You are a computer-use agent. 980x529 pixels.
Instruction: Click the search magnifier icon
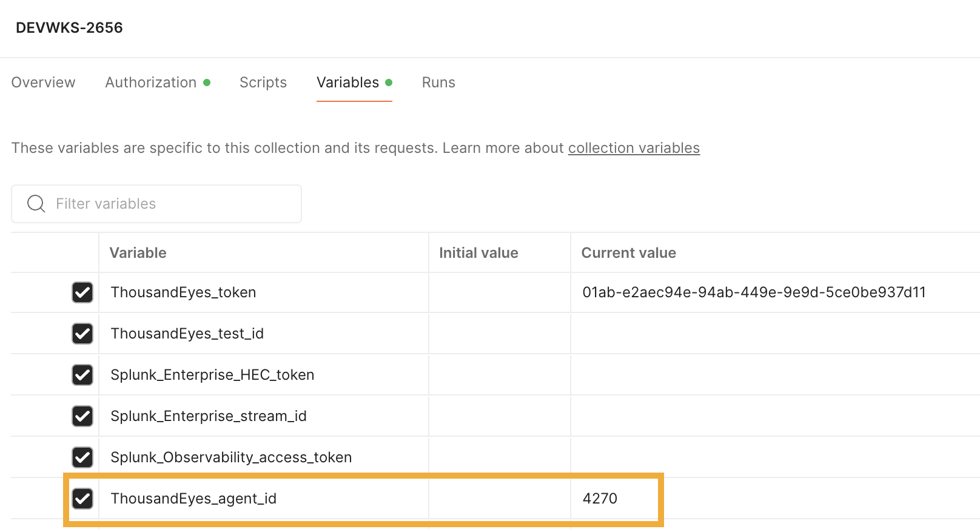[36, 204]
